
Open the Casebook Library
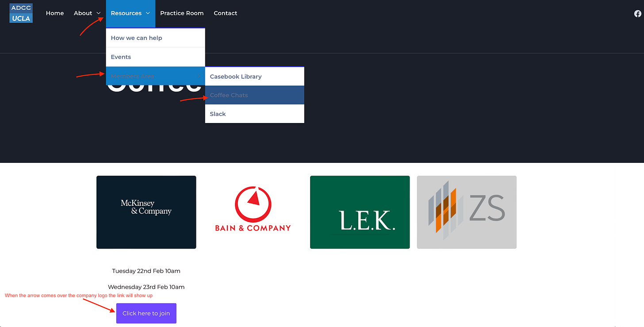pos(254,77)
